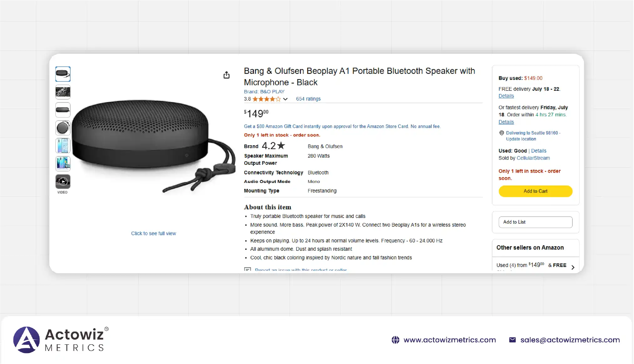The image size is (634, 364).
Task: Click the globe icon beside website address
Action: 395,340
